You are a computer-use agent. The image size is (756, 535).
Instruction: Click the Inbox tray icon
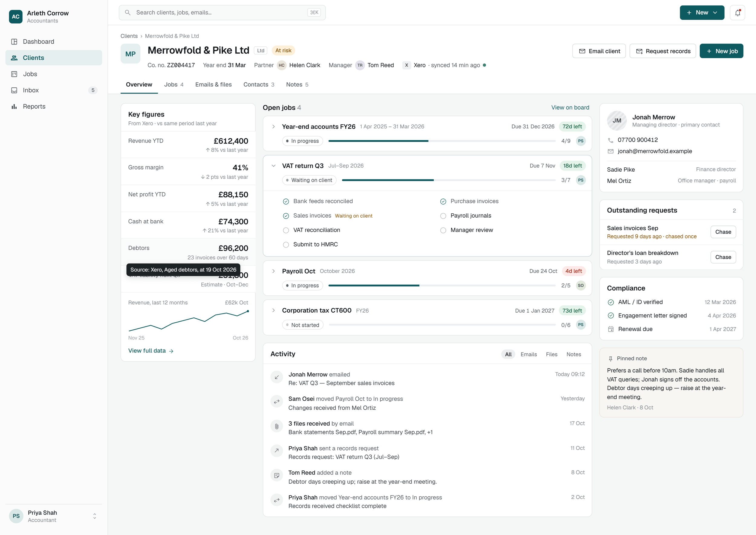14,90
